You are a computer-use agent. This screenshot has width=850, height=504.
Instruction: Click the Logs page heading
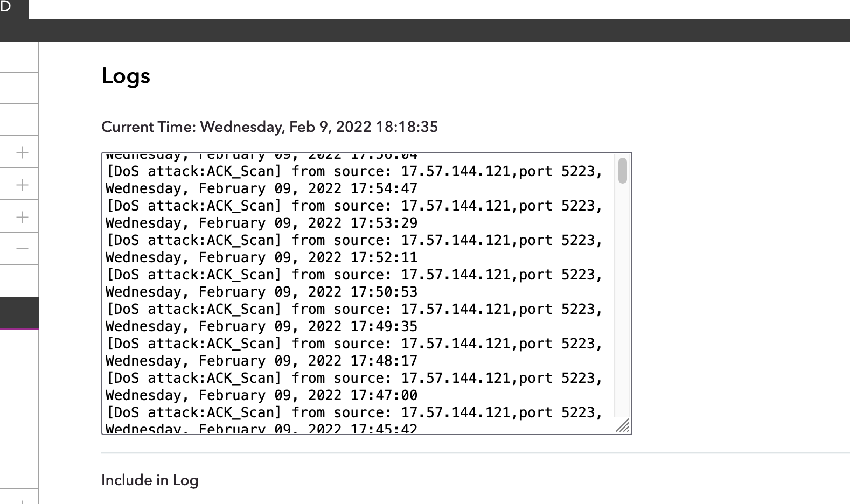(126, 76)
